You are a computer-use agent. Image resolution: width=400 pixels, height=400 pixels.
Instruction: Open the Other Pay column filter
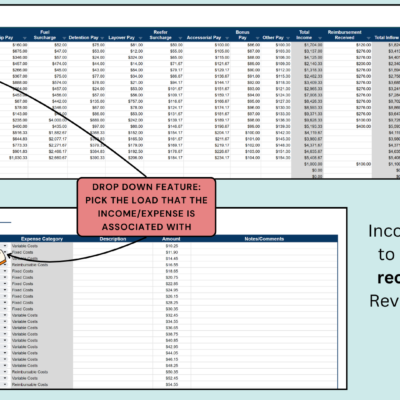(288, 38)
